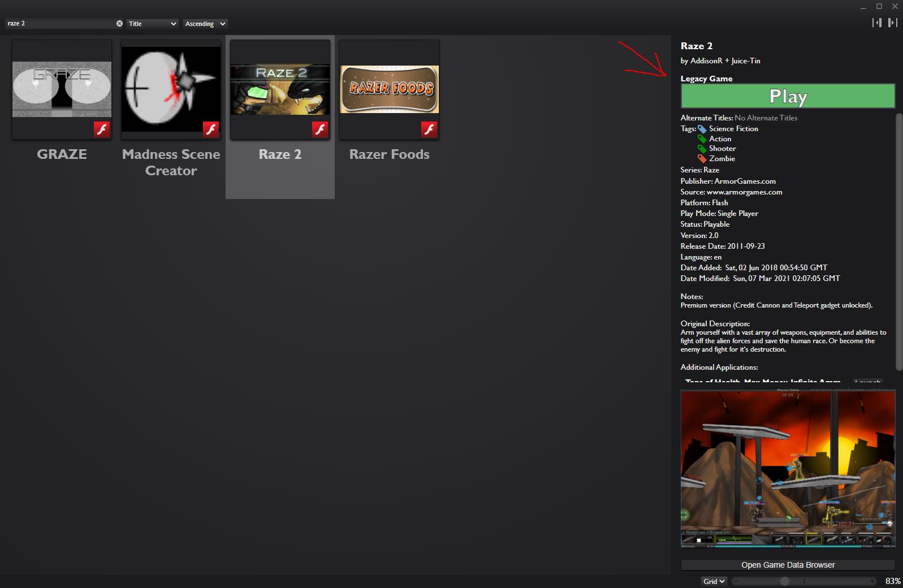This screenshot has width=903, height=588.
Task: Click the 'Date Added' line
Action: pyautogui.click(x=754, y=268)
